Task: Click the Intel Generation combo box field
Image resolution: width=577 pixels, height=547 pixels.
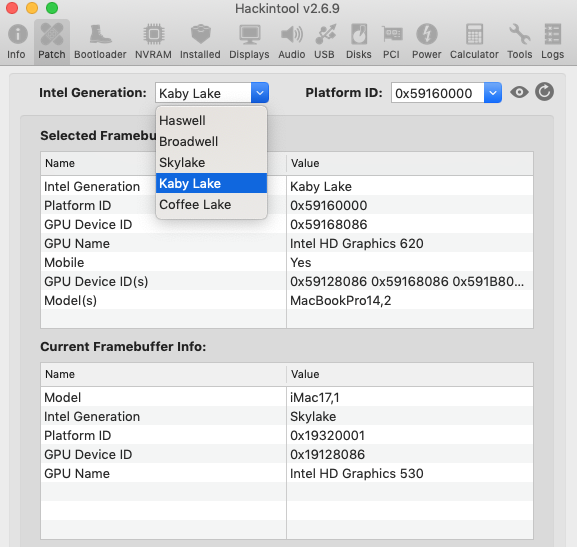Action: click(x=203, y=93)
